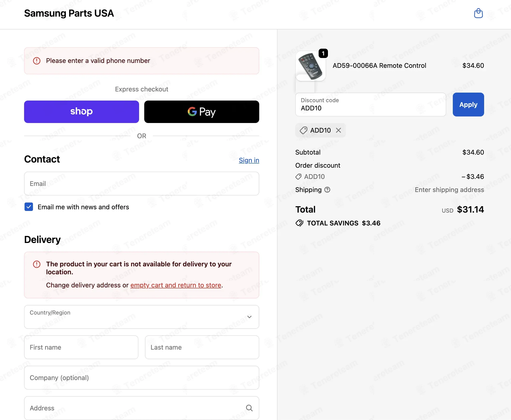Viewport: 511px width, 420px height.
Task: Click the Shipping help question icon
Action: tap(327, 190)
